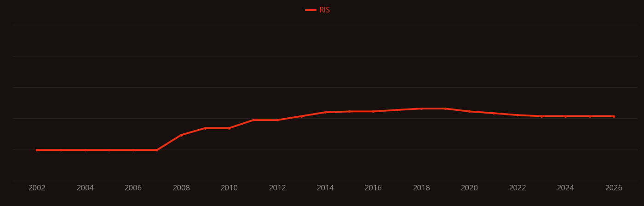Click the 2016 x-axis label
Viewport: 644px width, 206px height.
point(374,188)
